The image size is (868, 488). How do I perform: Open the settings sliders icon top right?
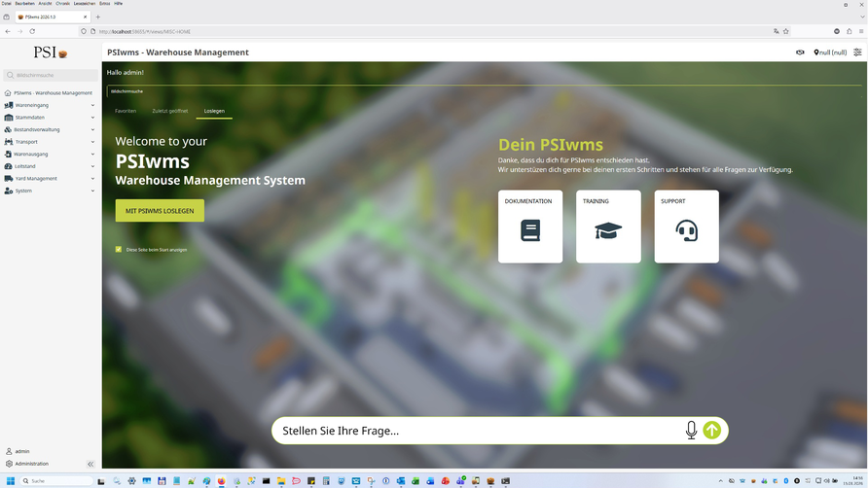pos(857,52)
